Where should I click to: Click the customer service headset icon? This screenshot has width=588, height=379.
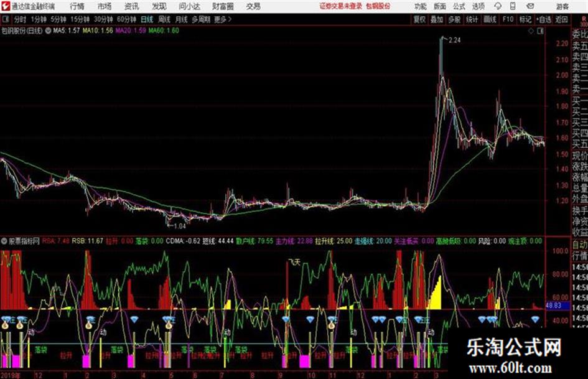(498, 6)
